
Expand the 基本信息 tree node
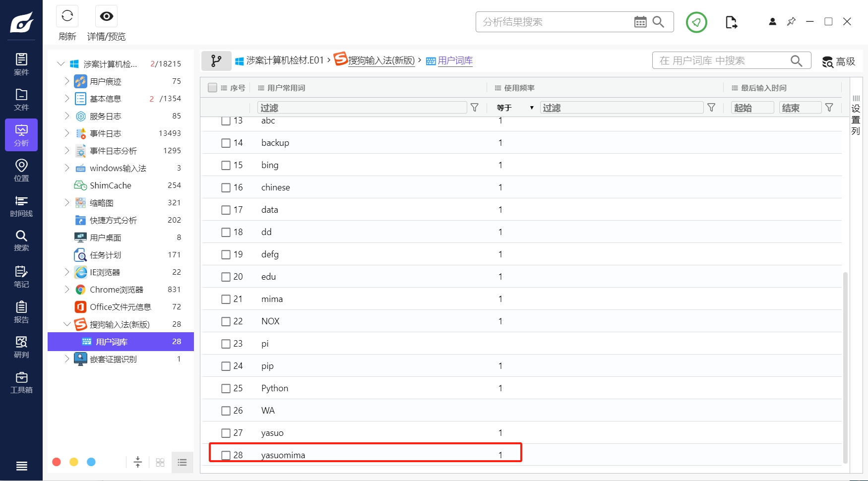tap(67, 98)
